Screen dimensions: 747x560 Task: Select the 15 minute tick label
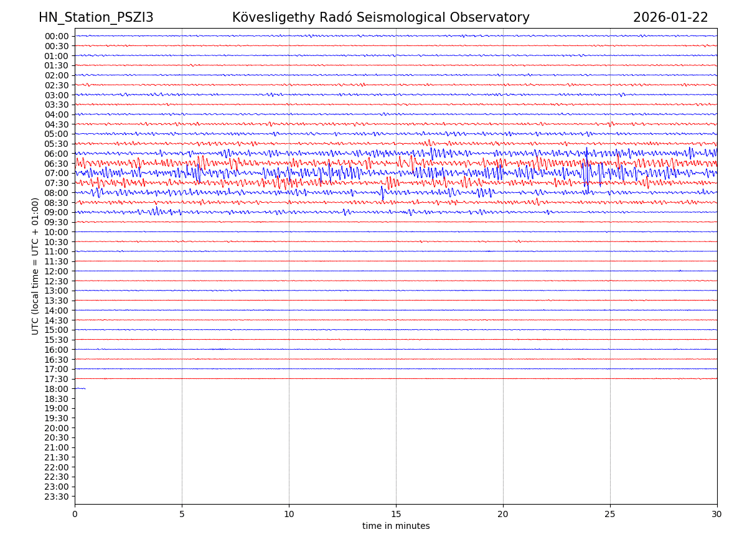[396, 515]
